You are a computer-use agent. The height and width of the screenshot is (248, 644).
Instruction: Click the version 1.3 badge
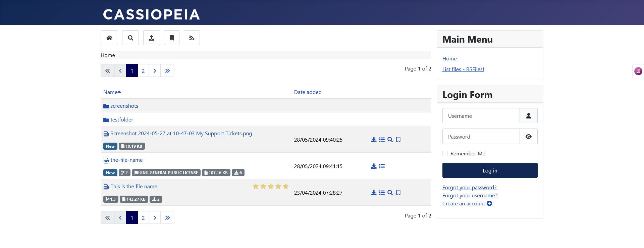tap(111, 199)
